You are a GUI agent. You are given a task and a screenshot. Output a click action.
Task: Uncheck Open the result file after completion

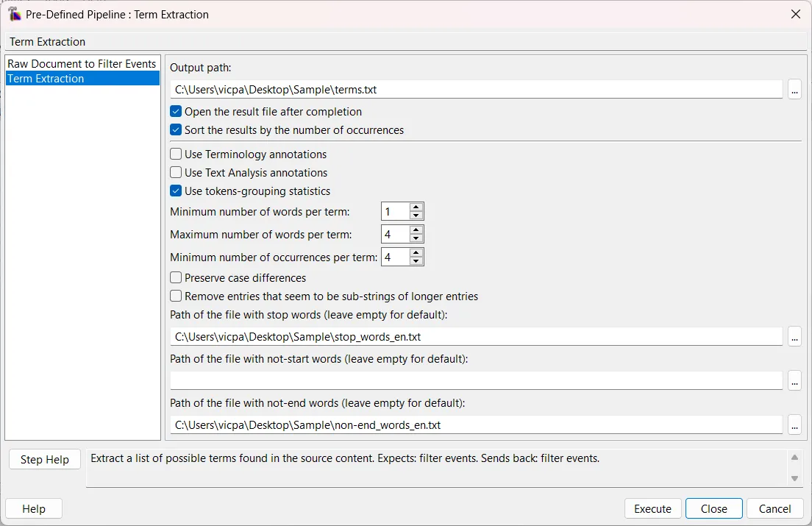(x=175, y=112)
